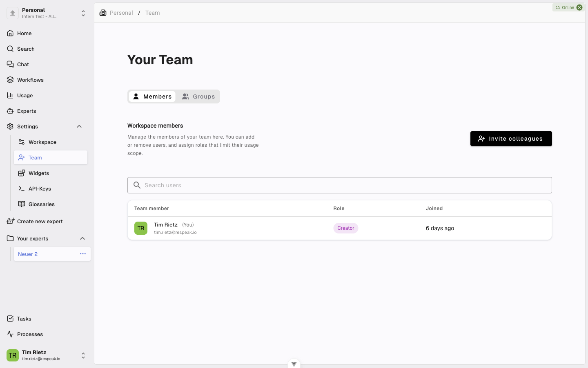
Task: Go to the Widgets settings page
Action: pos(51,173)
